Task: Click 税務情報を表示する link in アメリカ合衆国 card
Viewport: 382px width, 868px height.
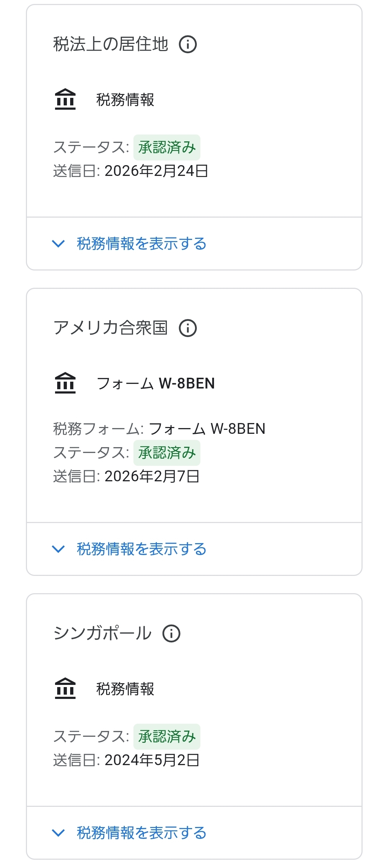Action: [142, 549]
